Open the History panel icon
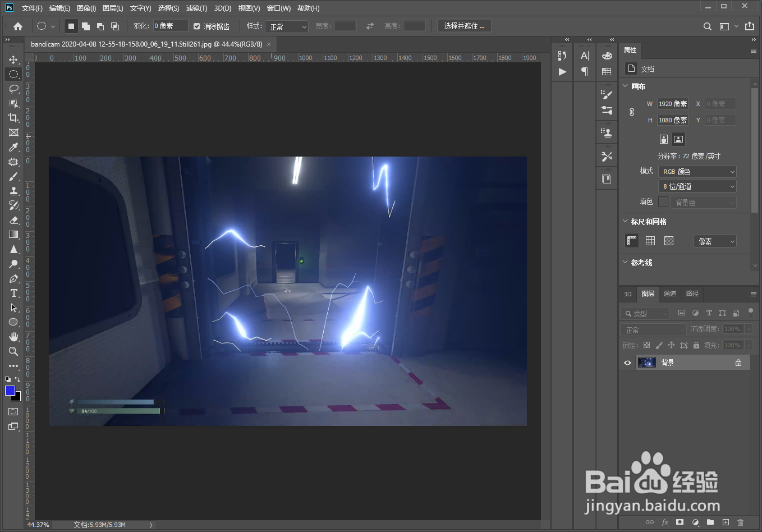Image resolution: width=762 pixels, height=532 pixels. tap(562, 56)
